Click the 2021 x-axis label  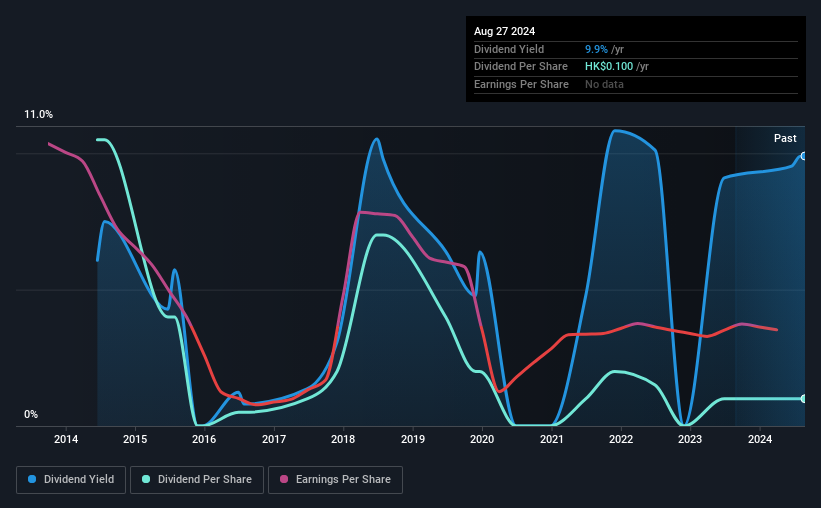pyautogui.click(x=551, y=439)
